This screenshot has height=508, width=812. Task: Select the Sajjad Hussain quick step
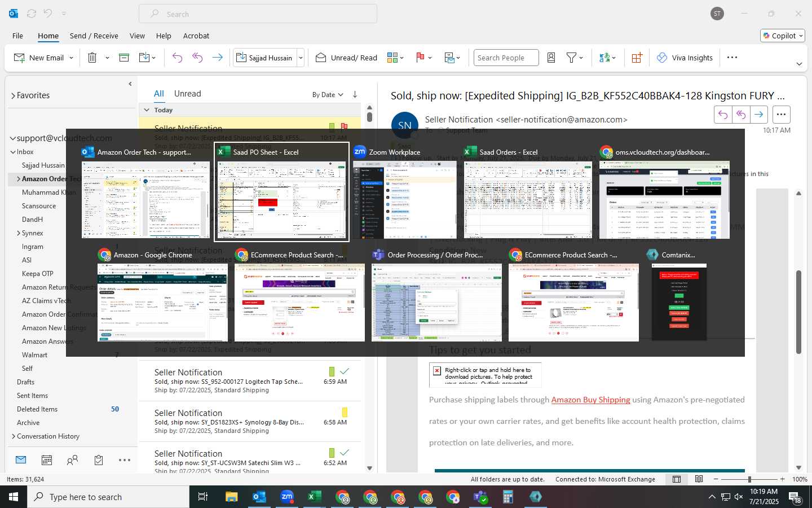tap(264, 58)
